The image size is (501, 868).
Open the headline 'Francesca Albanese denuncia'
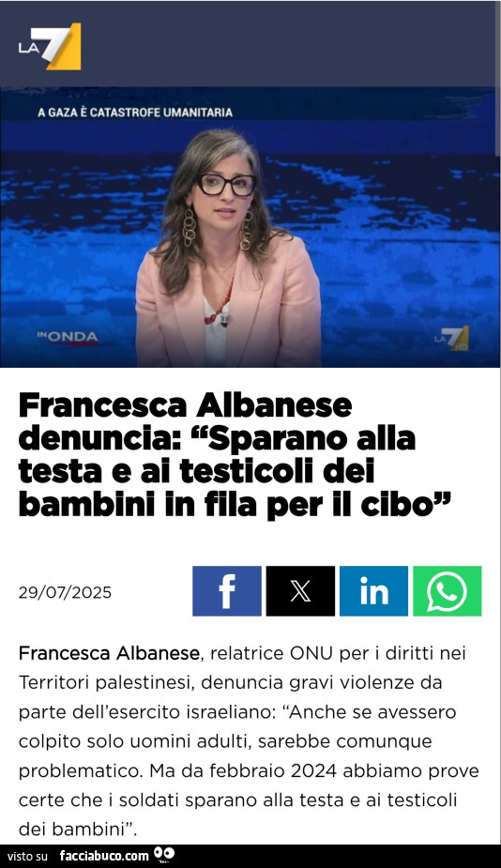tap(235, 454)
